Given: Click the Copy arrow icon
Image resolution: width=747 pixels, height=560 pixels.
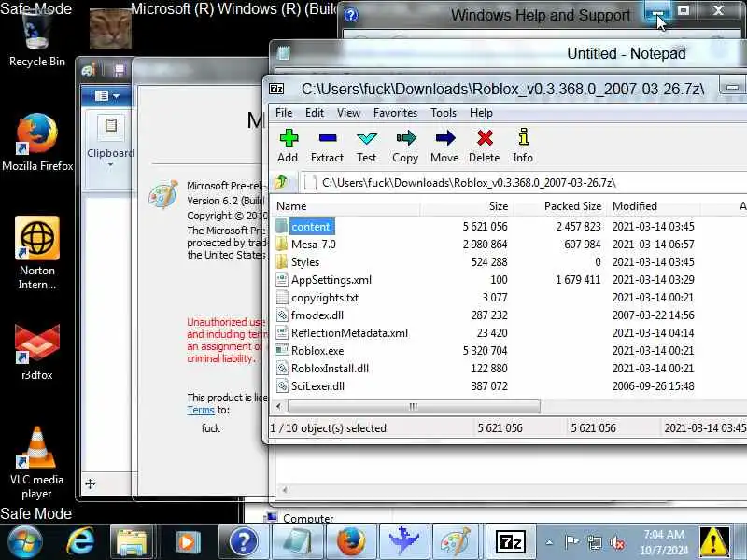Looking at the screenshot, I should [x=405, y=146].
